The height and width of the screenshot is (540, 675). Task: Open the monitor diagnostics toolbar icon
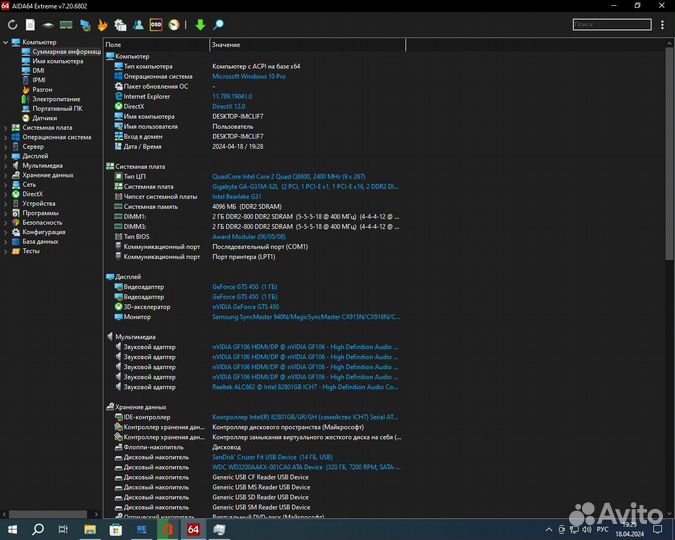(x=85, y=25)
